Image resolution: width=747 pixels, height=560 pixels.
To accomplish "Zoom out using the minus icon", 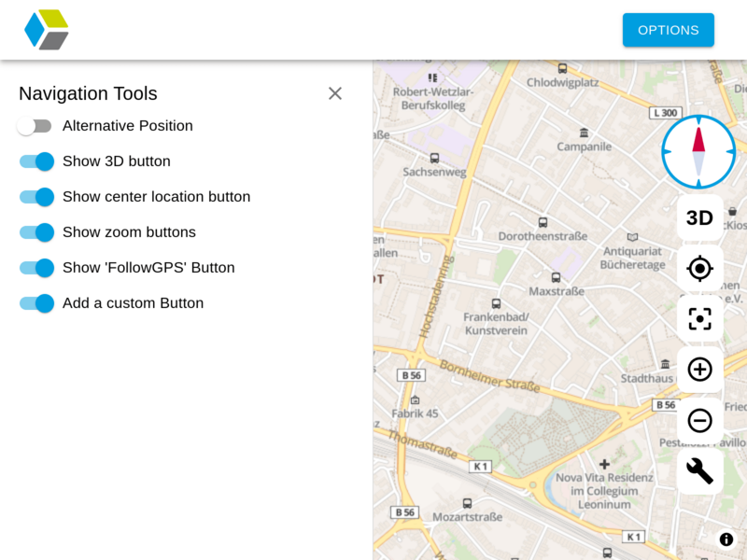I will point(699,420).
